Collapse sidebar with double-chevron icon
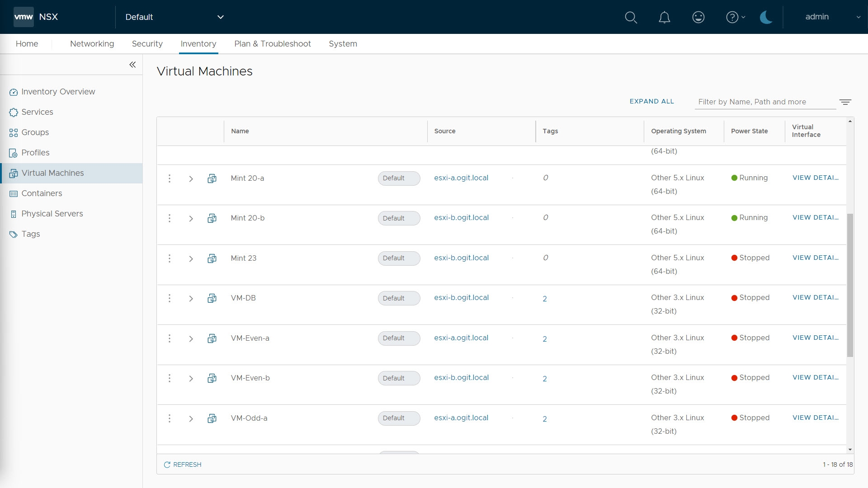The width and height of the screenshot is (868, 488). click(x=132, y=65)
